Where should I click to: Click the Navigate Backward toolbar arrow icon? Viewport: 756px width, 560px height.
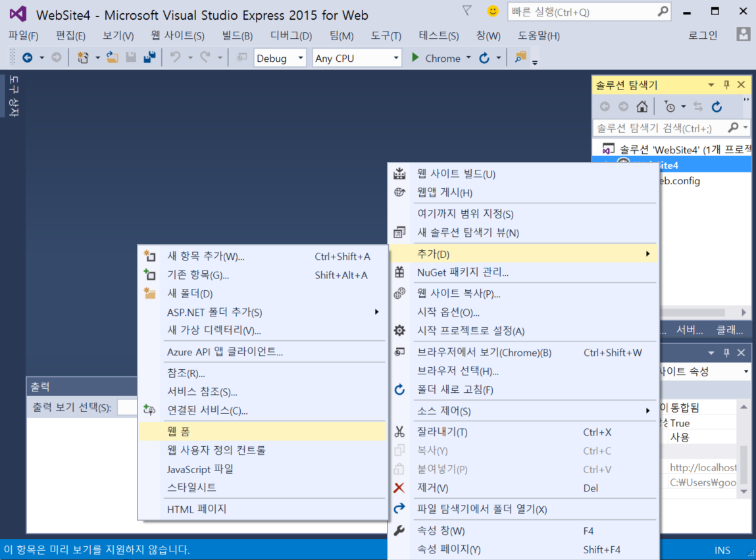tap(28, 57)
